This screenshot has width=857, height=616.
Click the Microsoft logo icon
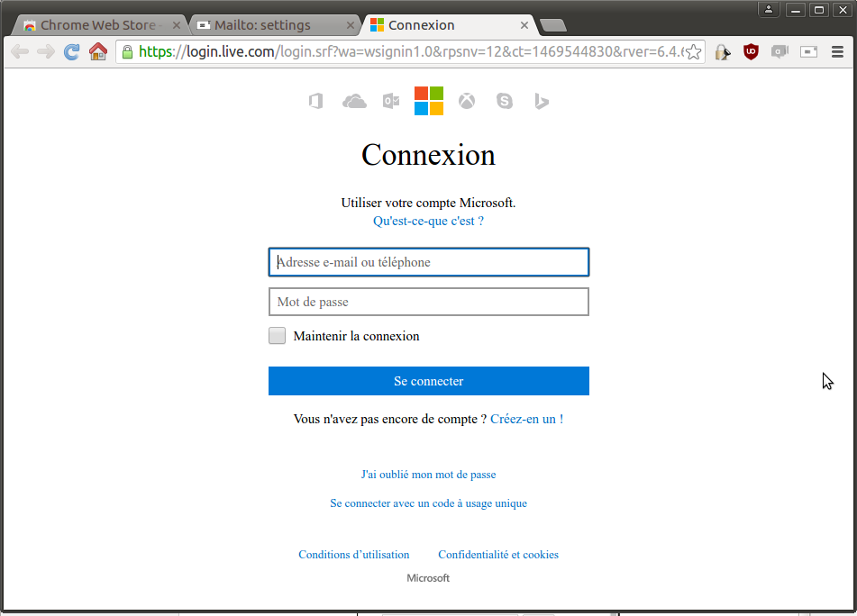tap(428, 101)
